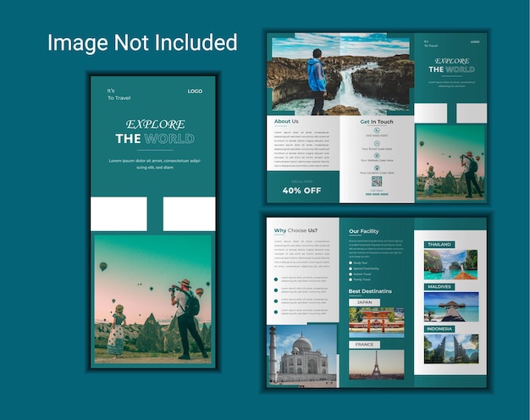Click the 'EXPLORE' script title on large cover

click(156, 124)
